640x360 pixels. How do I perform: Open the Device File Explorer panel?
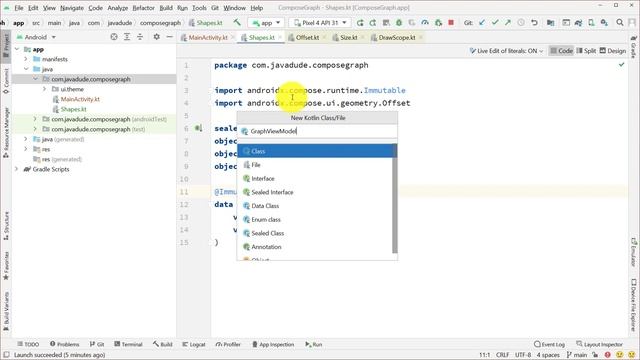tap(633, 304)
